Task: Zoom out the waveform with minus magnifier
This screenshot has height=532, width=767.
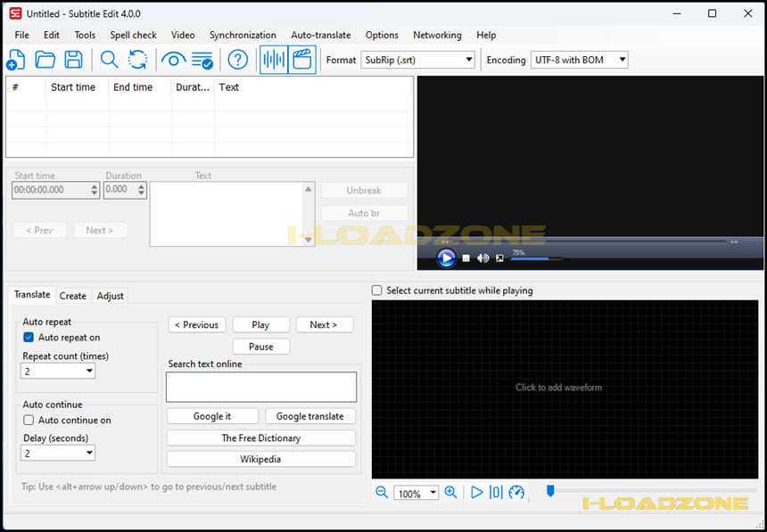Action: (x=382, y=492)
